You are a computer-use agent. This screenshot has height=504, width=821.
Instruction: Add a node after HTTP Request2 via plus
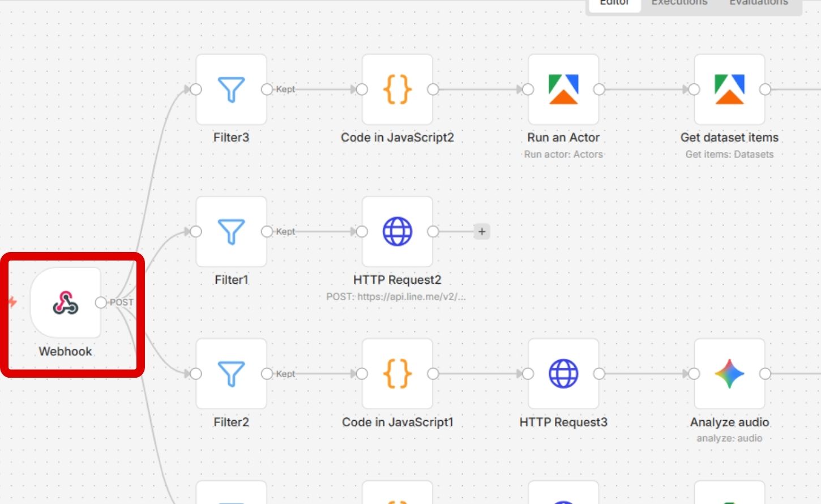click(x=481, y=231)
